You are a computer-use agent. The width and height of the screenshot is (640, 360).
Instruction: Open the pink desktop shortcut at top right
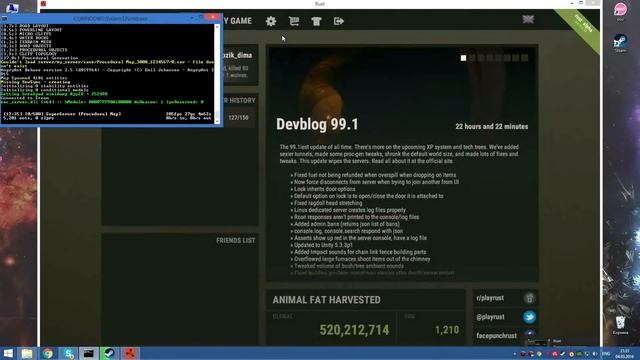point(620,11)
